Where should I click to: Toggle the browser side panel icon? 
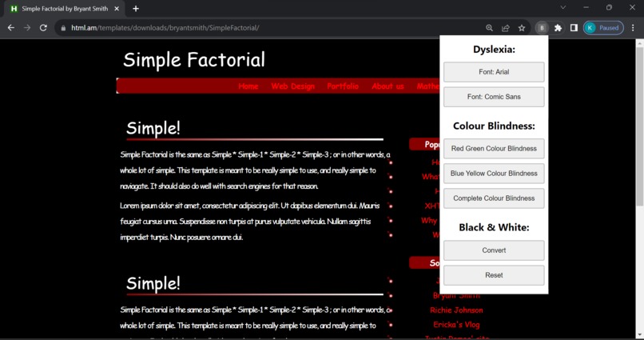tap(574, 28)
